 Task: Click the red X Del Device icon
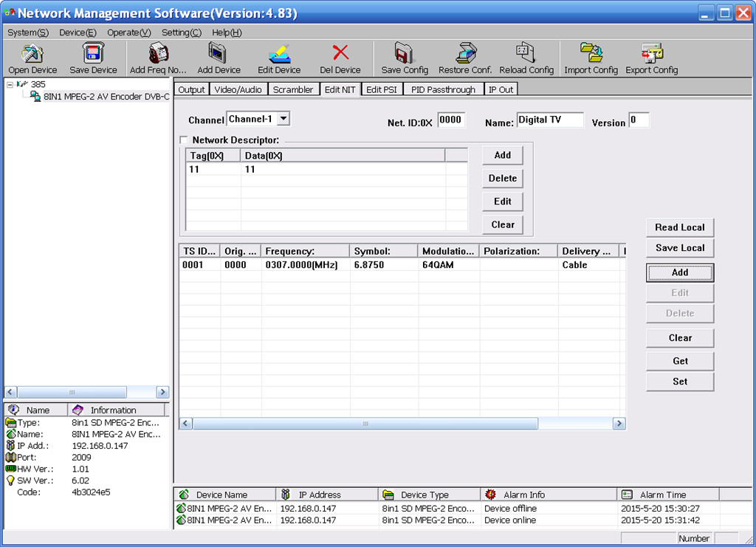pyautogui.click(x=340, y=52)
